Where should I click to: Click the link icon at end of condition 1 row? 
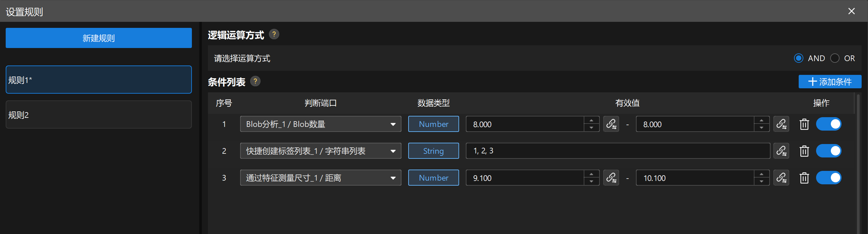[x=782, y=124]
